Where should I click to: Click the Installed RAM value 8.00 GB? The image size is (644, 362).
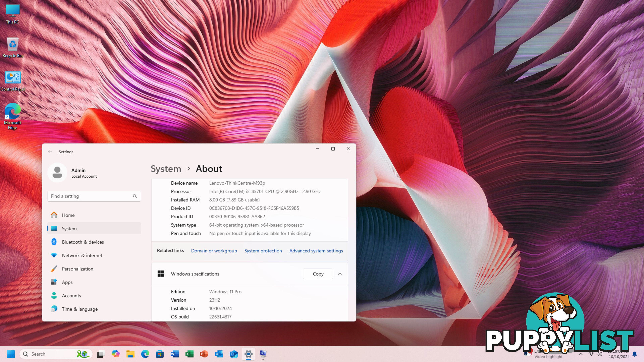pyautogui.click(x=234, y=200)
